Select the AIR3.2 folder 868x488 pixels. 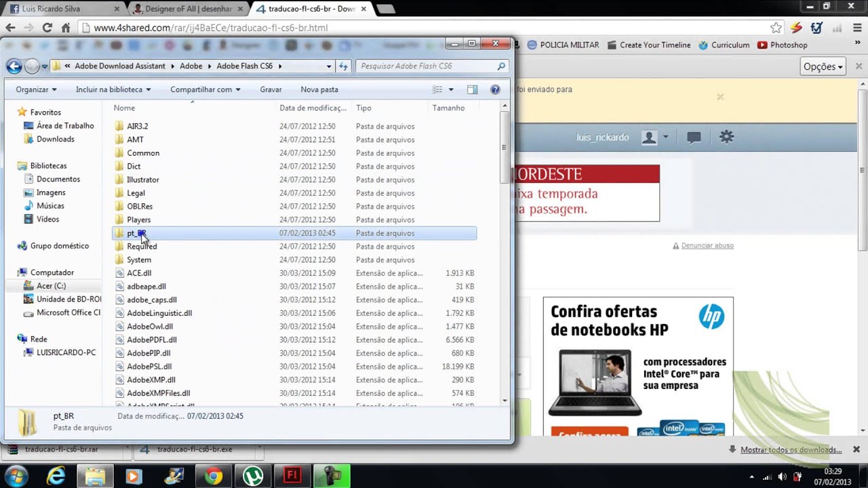pos(137,126)
